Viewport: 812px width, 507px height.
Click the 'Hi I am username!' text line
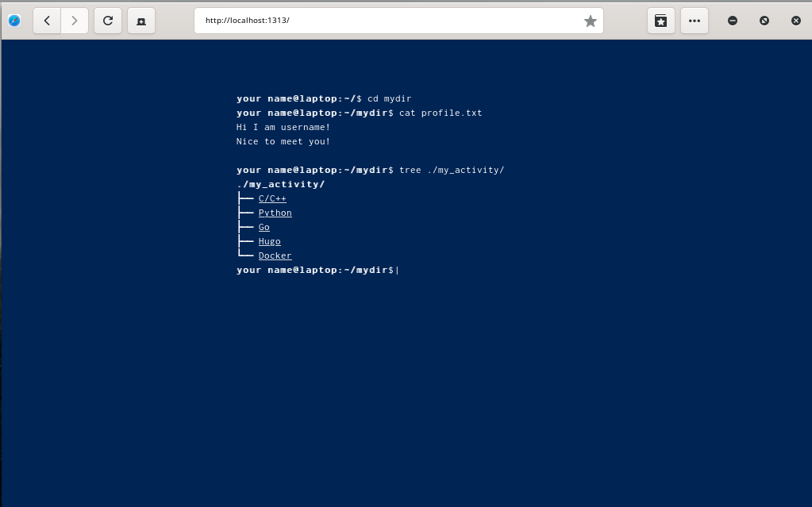283,127
